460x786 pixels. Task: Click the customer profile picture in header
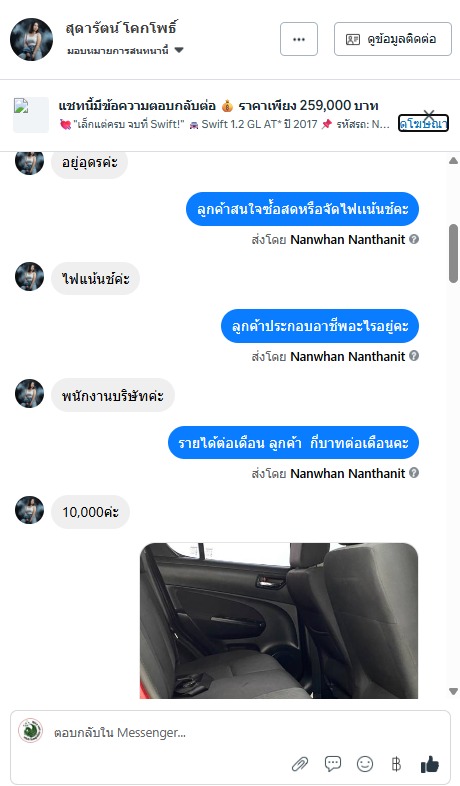[31, 40]
